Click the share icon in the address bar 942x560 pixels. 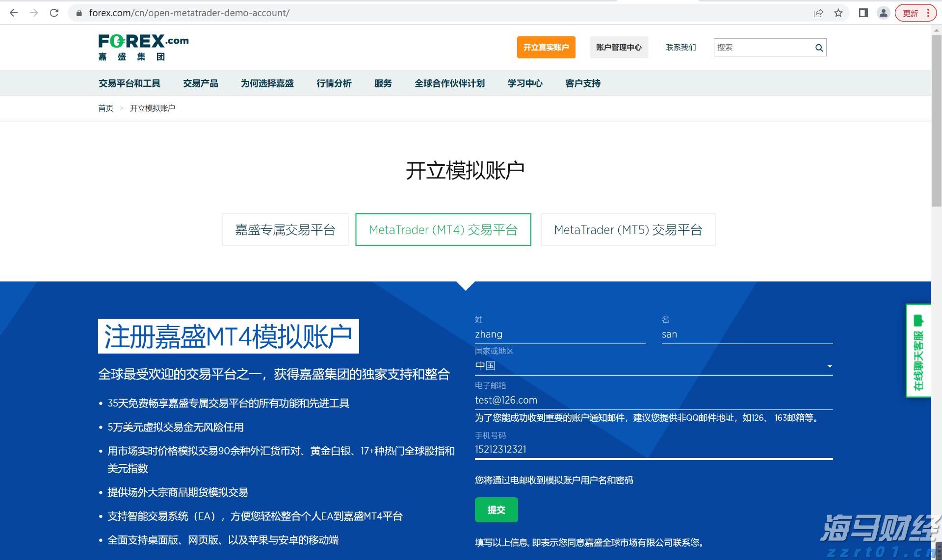818,13
